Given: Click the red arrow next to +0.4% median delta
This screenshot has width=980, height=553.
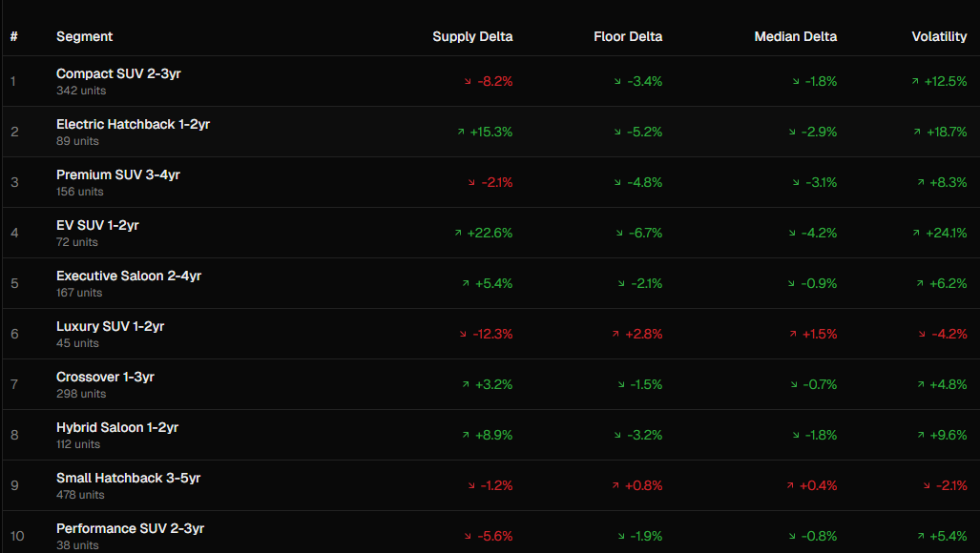Looking at the screenshot, I should pyautogui.click(x=790, y=486).
